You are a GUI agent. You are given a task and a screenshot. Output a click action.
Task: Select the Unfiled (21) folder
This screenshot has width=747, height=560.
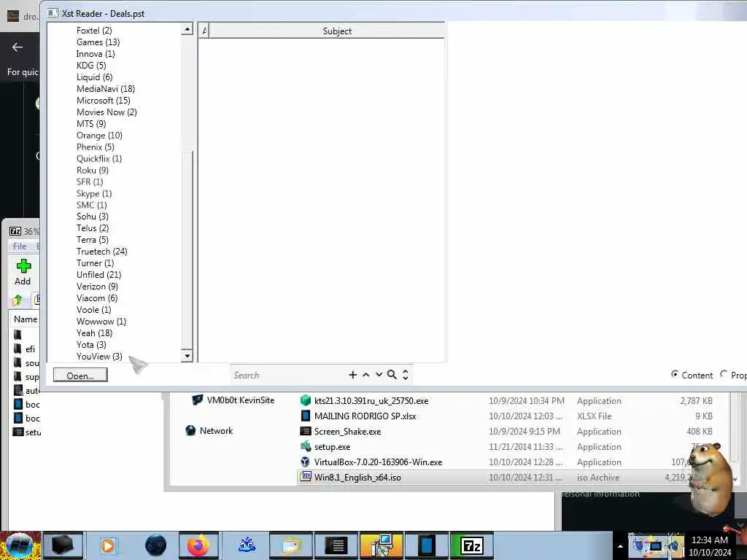pos(98,275)
